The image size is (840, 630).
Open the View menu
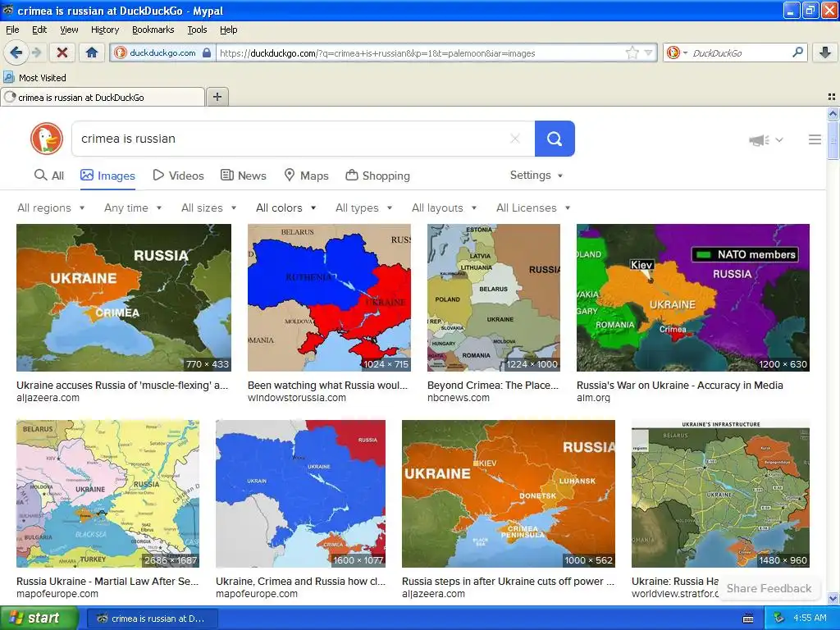point(69,30)
